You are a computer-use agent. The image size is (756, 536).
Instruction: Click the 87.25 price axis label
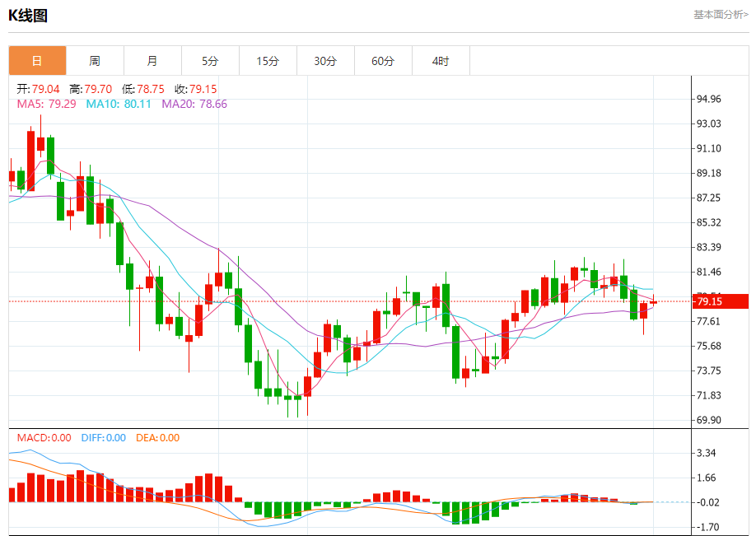[709, 198]
